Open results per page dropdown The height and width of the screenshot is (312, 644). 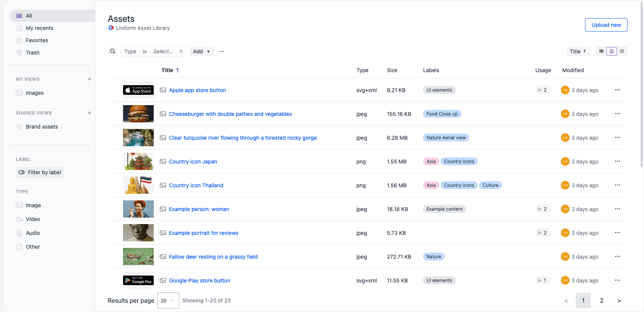pos(168,300)
